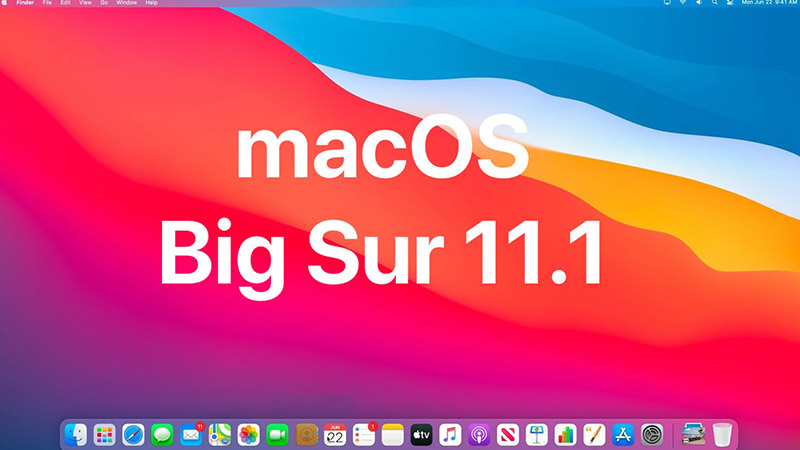Open the Apple menu
This screenshot has width=800, height=450.
[x=5, y=3]
